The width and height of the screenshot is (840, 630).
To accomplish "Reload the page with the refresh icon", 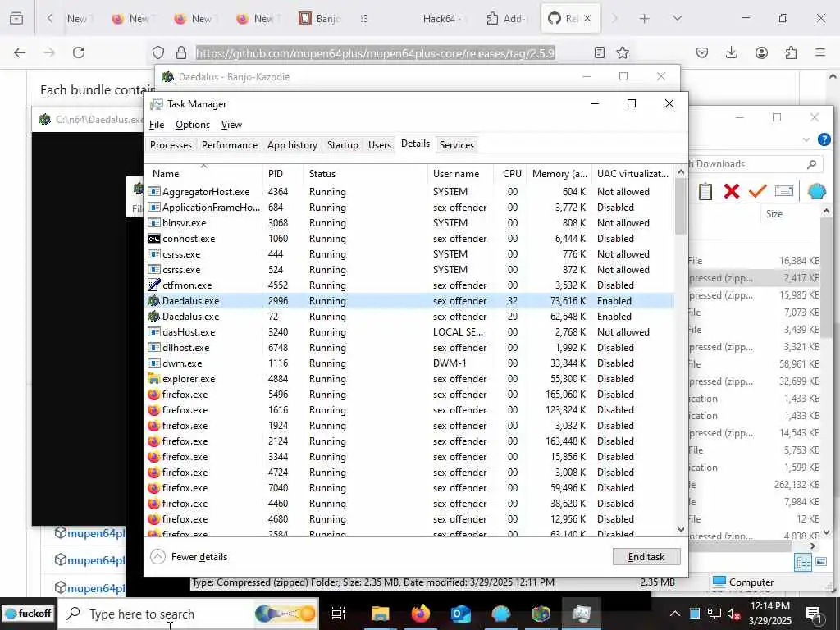I will pyautogui.click(x=79, y=52).
